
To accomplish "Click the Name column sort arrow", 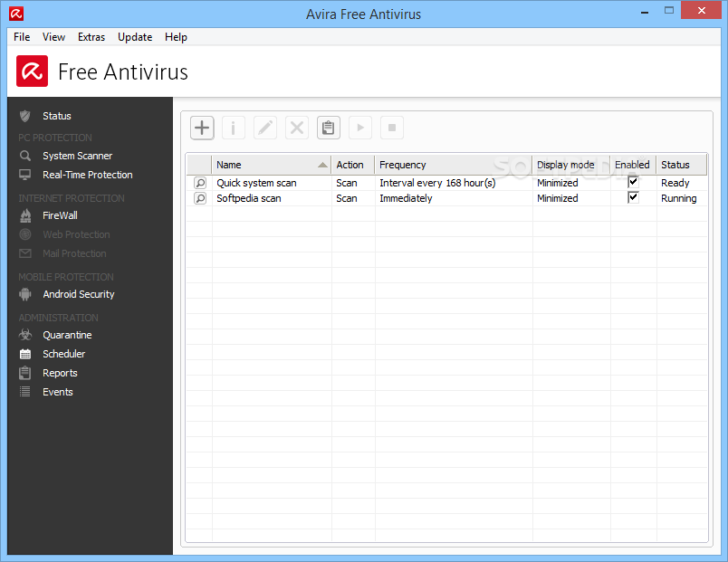I will [x=322, y=165].
